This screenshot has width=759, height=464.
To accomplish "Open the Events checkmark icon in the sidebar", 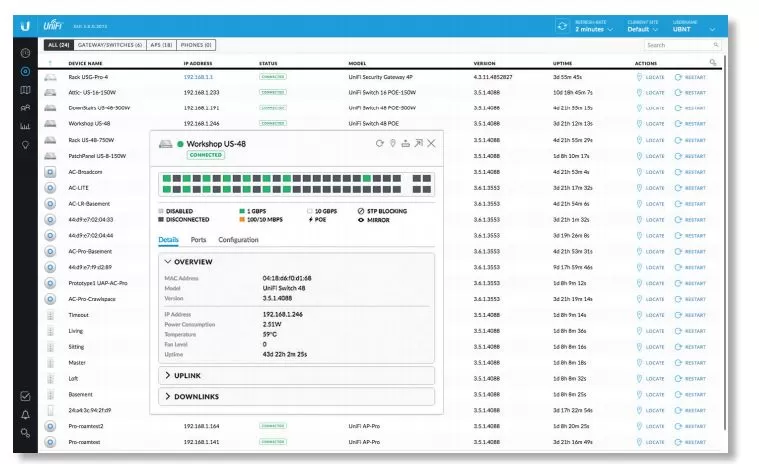I will click(x=25, y=396).
